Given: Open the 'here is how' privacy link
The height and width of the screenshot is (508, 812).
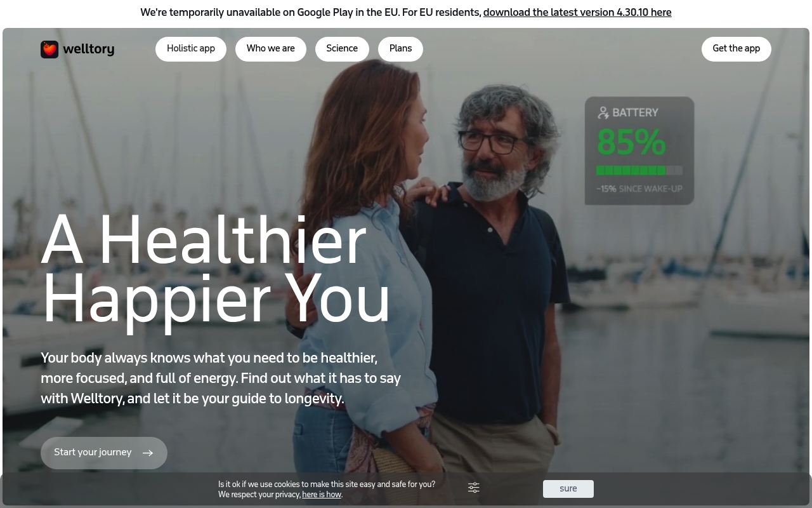Looking at the screenshot, I should tap(322, 495).
